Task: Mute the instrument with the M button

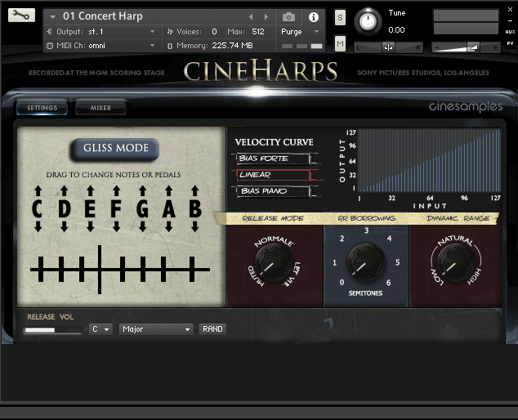Action: coord(340,43)
